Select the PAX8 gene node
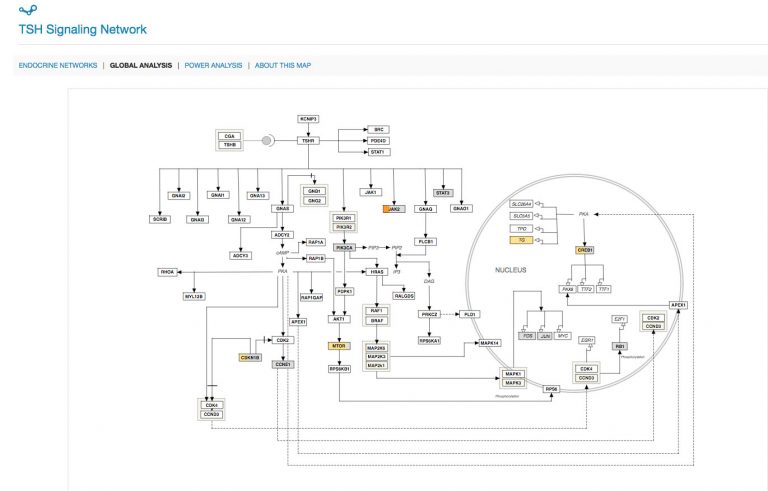This screenshot has height=491, width=768. pyautogui.click(x=567, y=289)
